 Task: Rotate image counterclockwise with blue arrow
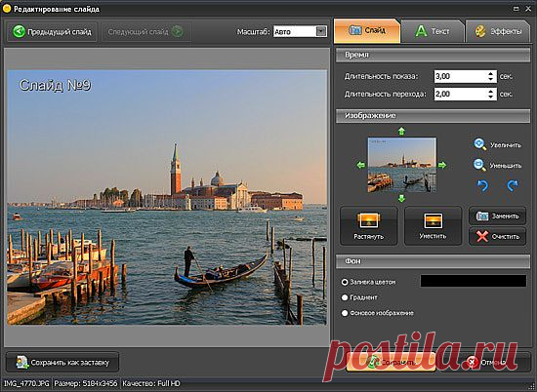click(483, 185)
